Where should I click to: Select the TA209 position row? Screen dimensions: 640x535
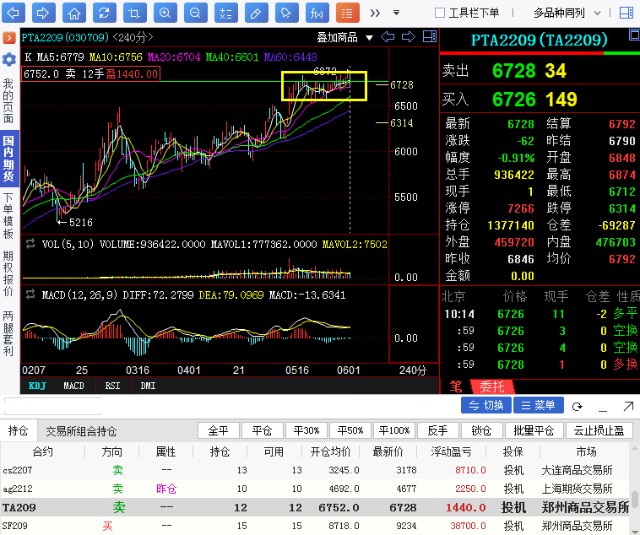(x=315, y=507)
